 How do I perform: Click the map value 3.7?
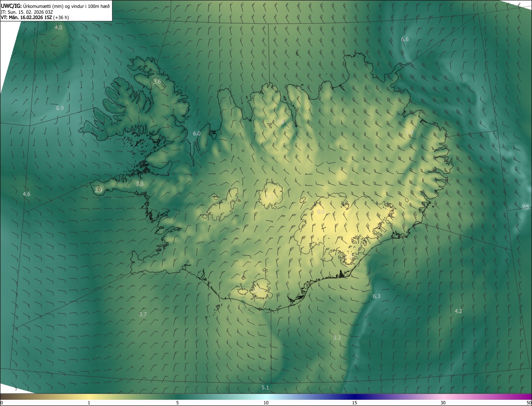(143, 314)
